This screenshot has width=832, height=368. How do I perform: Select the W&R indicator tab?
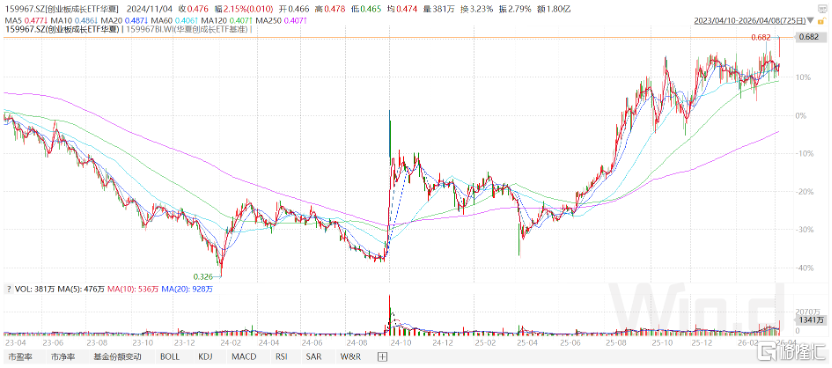350,357
